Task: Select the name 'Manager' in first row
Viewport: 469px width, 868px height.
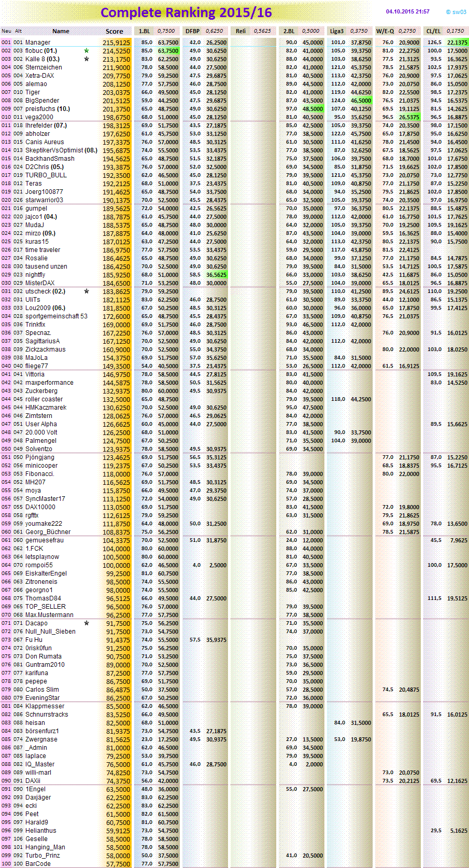Action: 38,43
